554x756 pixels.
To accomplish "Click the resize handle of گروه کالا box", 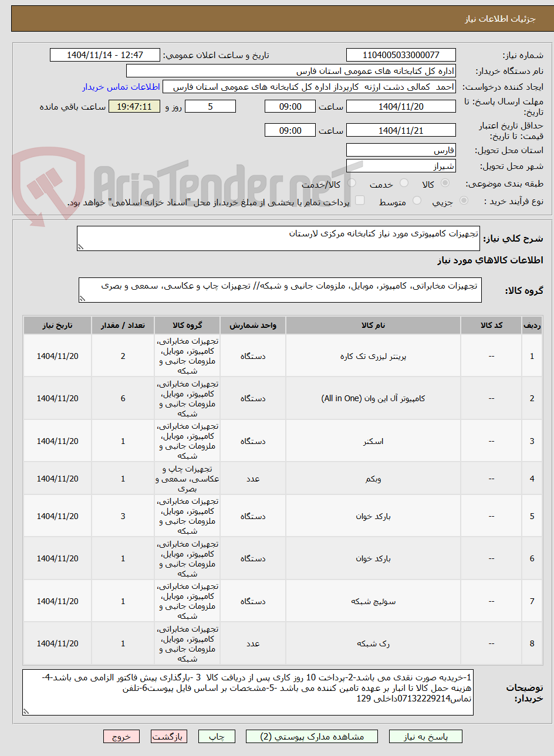I will pyautogui.click(x=82, y=299).
